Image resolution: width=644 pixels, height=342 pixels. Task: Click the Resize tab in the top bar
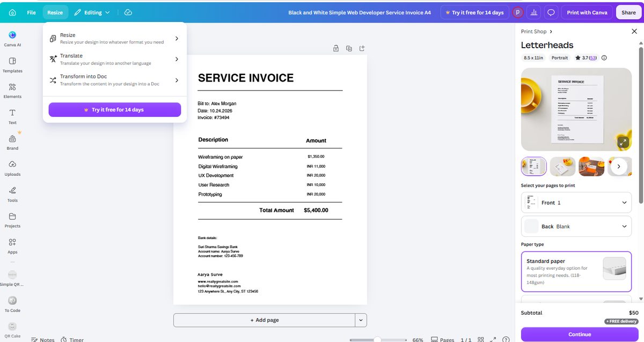point(55,12)
